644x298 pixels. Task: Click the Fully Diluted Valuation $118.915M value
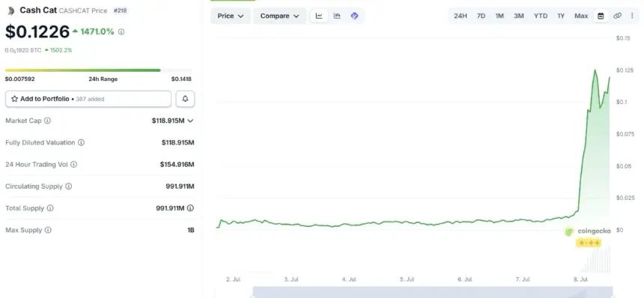177,142
